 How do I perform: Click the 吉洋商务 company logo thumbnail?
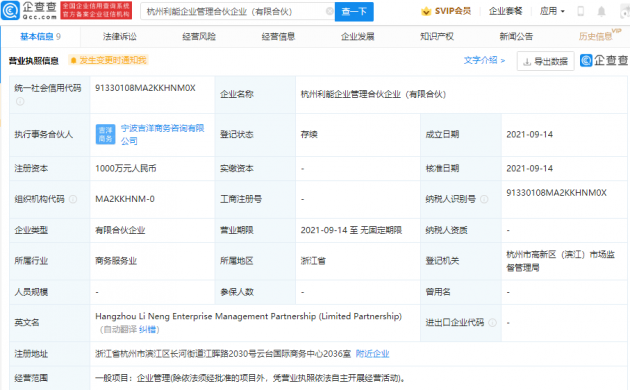click(106, 134)
